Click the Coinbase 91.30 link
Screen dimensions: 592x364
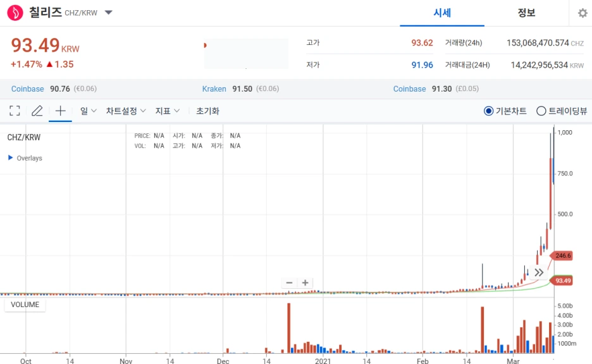(410, 89)
